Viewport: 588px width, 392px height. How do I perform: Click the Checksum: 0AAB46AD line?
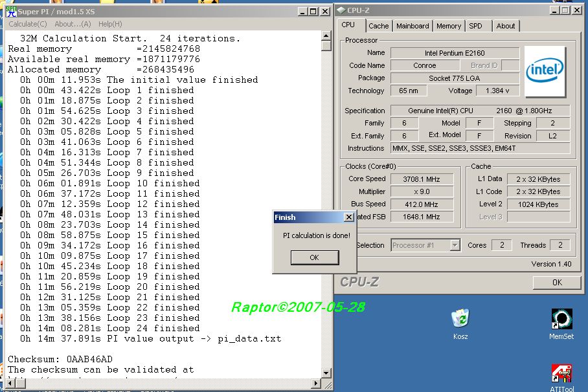point(60,359)
